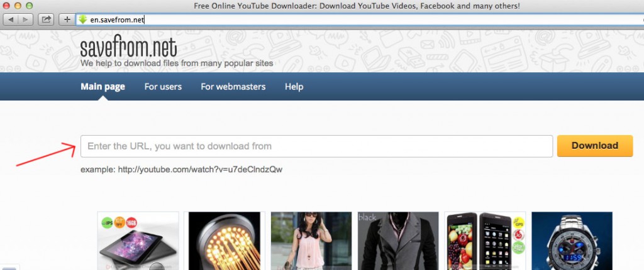Click the Enter the URL input field
This screenshot has height=270, width=644.
317,146
